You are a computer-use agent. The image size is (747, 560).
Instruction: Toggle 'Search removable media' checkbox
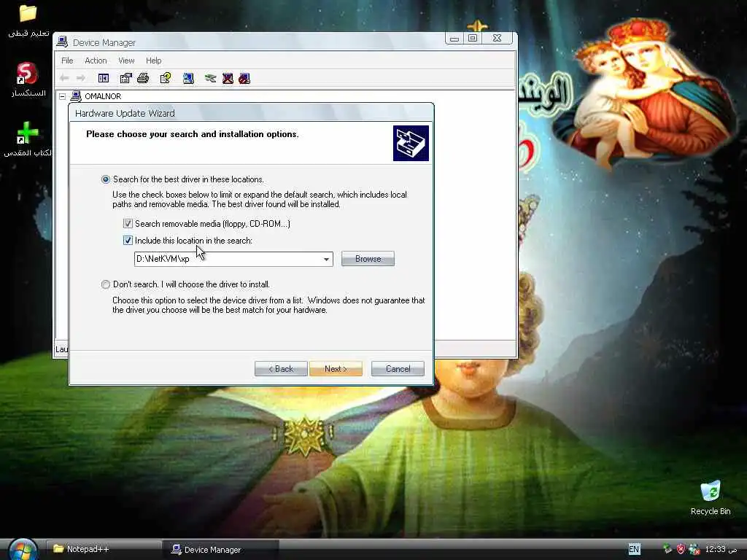click(x=128, y=223)
